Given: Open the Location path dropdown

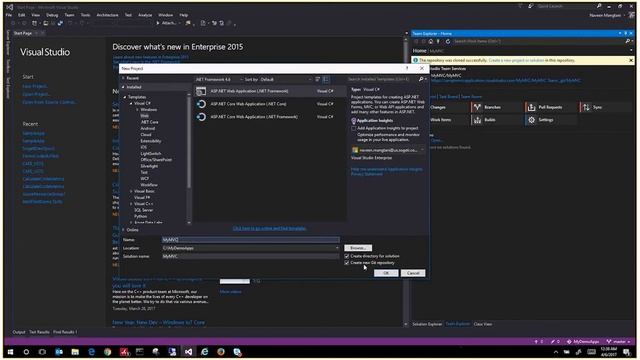Looking at the screenshot, I should click(x=337, y=248).
